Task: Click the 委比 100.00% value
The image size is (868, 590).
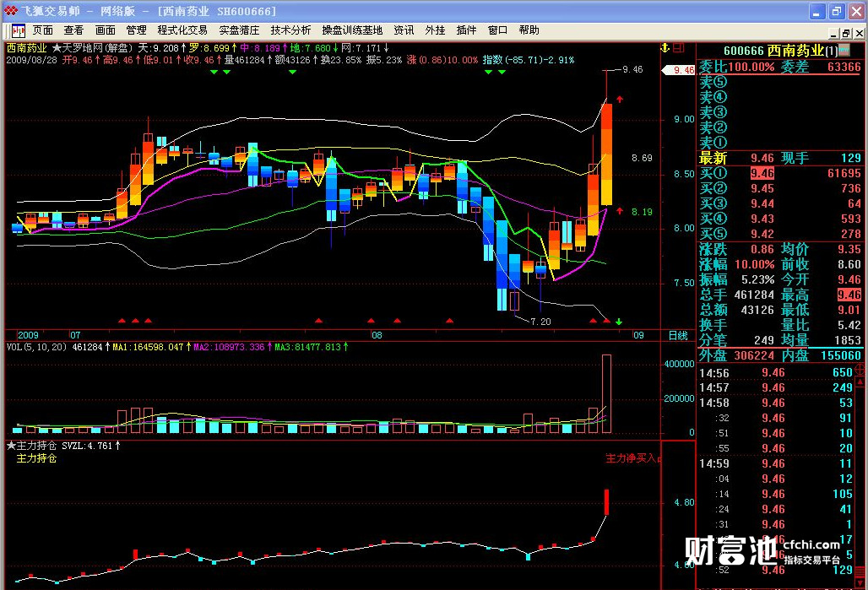Action: point(751,67)
